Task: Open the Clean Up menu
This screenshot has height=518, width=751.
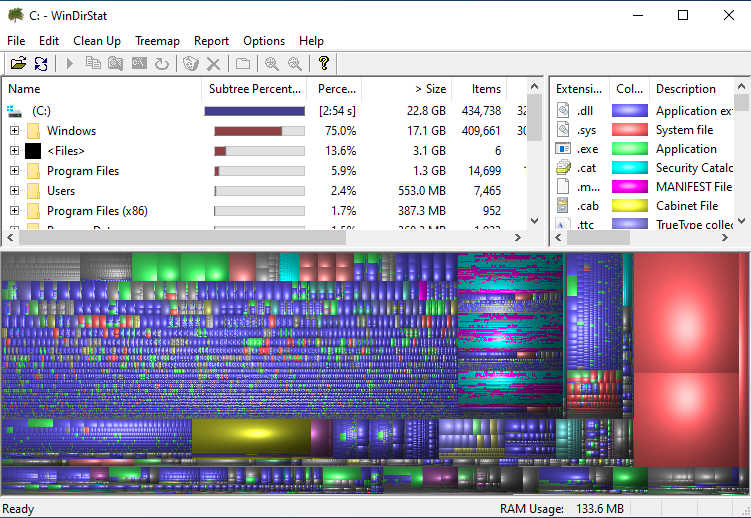Action: pyautogui.click(x=97, y=41)
